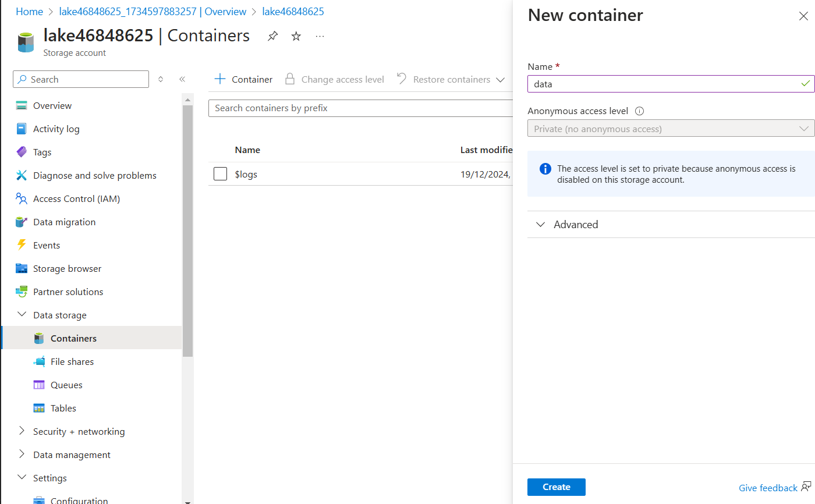
Task: Open the more options ellipsis menu
Action: tap(320, 36)
